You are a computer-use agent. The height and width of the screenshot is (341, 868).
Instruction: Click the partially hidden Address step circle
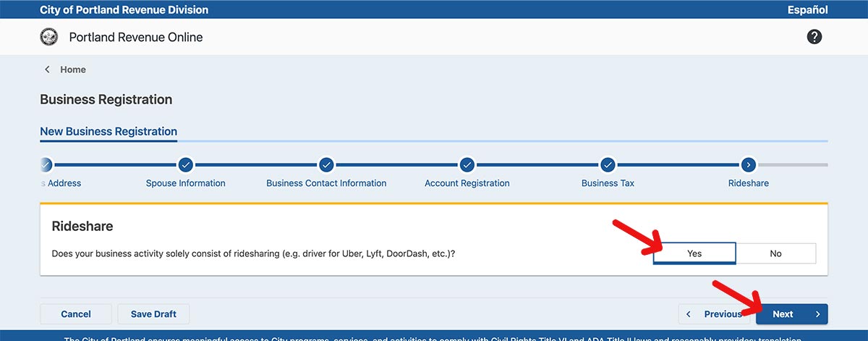(46, 164)
